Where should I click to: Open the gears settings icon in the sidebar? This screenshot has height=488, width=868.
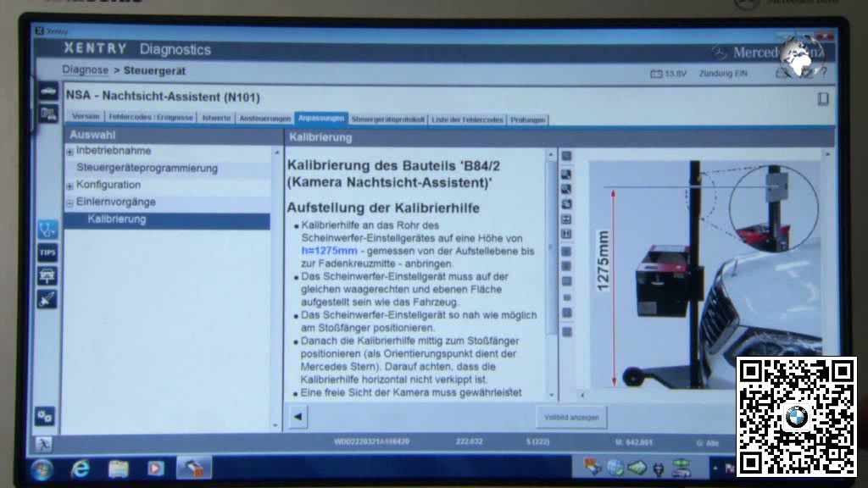(45, 416)
